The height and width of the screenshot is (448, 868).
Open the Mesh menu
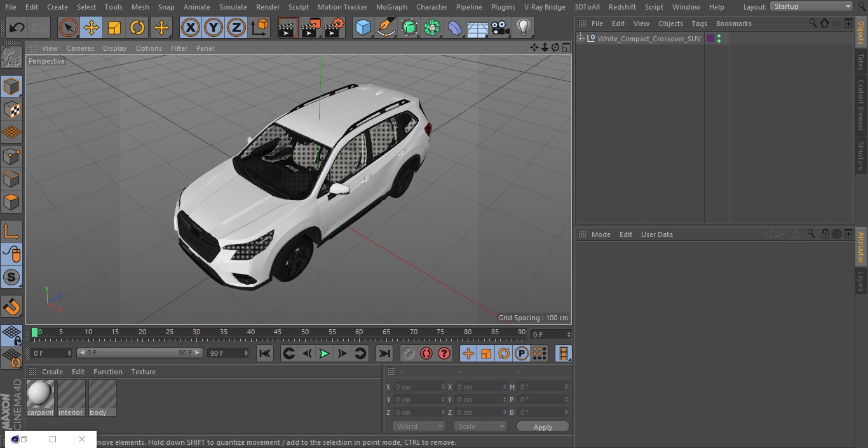(x=140, y=7)
